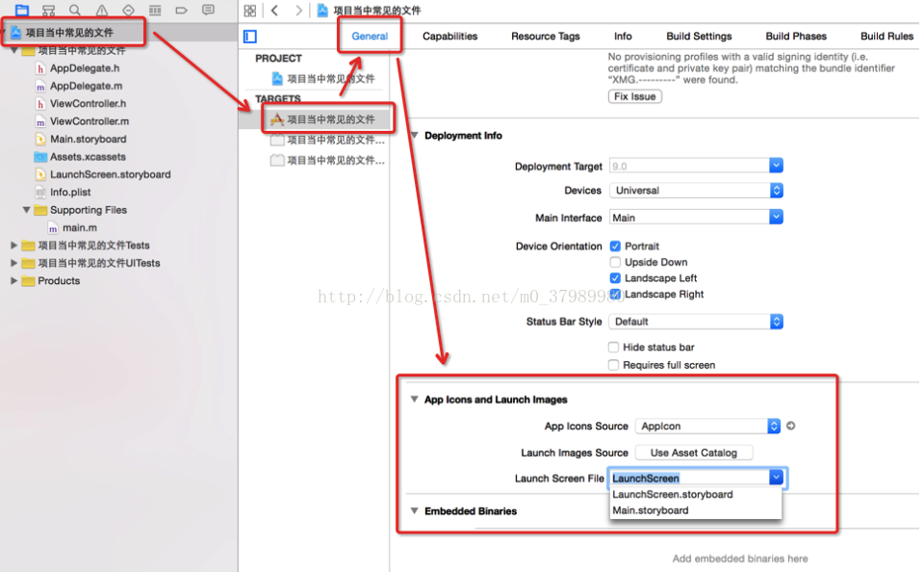Toggle Landscape Left orientation
This screenshot has height=572, width=924.
(615, 277)
